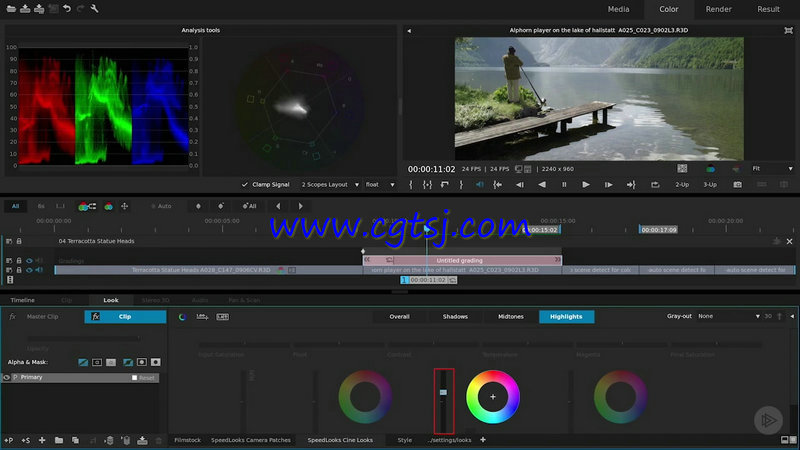Viewport: 800px width, 450px height.
Task: Click the move cross-arrows tool in timeline toolbar
Action: coord(124,206)
